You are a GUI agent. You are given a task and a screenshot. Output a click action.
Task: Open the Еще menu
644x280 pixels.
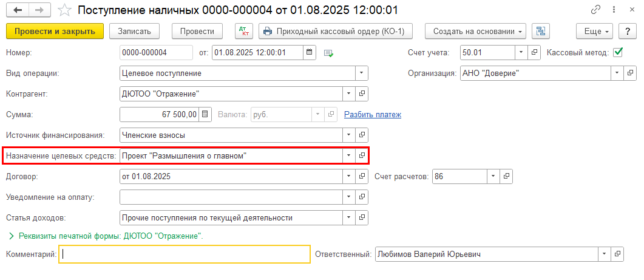[597, 31]
